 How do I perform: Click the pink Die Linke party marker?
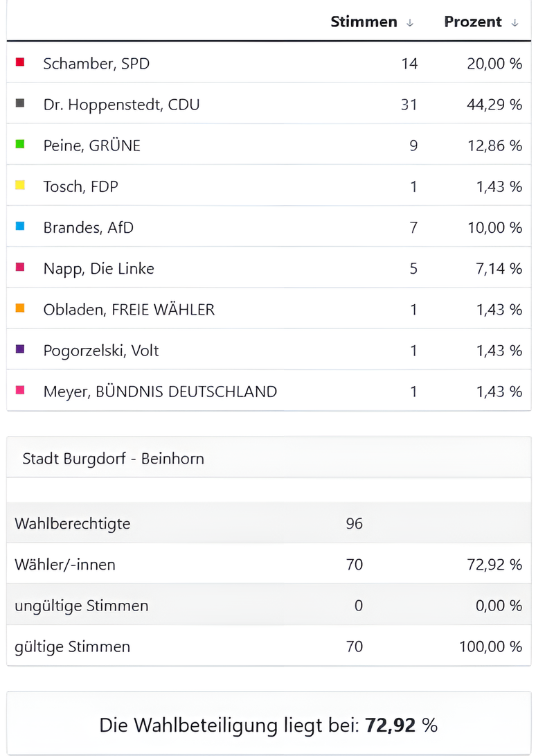19,267
